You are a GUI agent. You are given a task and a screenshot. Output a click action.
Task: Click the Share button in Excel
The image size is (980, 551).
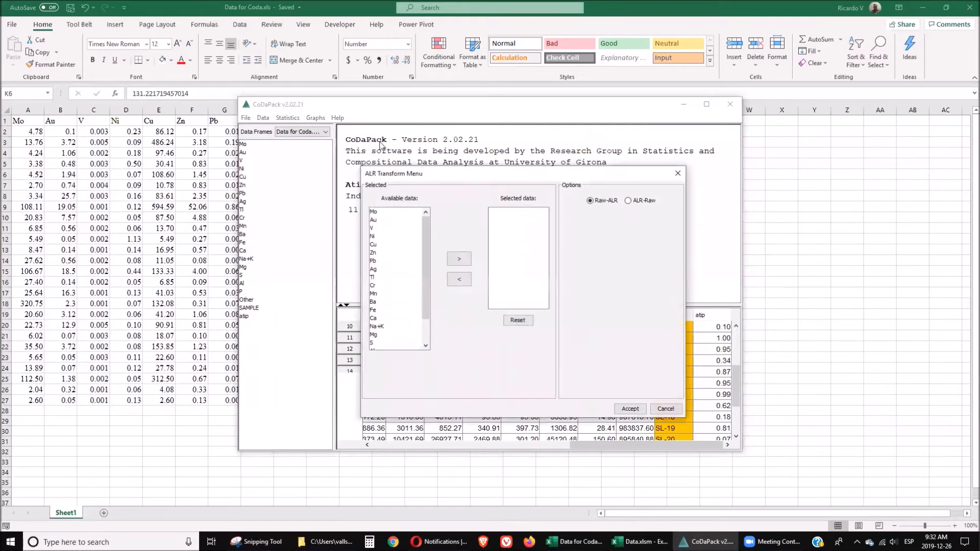pos(902,24)
